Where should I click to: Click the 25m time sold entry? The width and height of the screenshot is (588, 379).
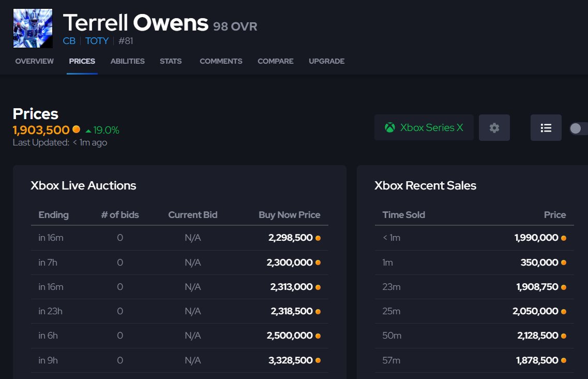[391, 311]
